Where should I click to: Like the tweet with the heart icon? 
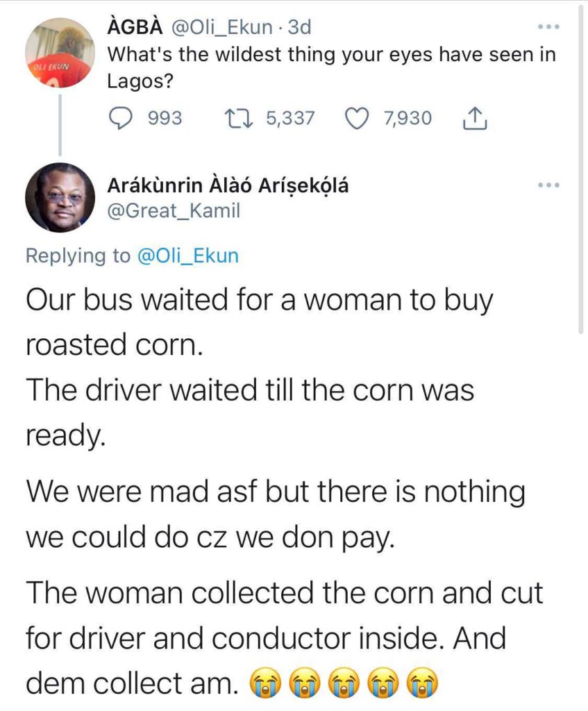click(x=357, y=118)
